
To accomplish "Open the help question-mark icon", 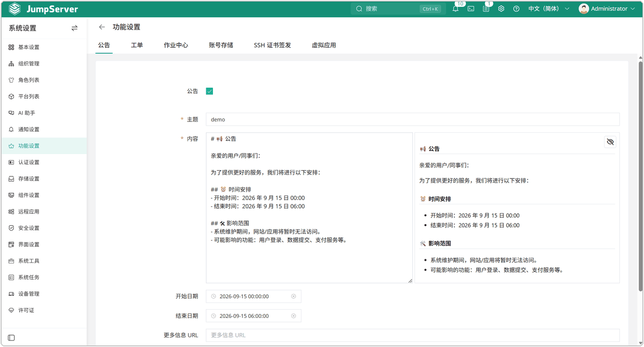I will 516,9.
